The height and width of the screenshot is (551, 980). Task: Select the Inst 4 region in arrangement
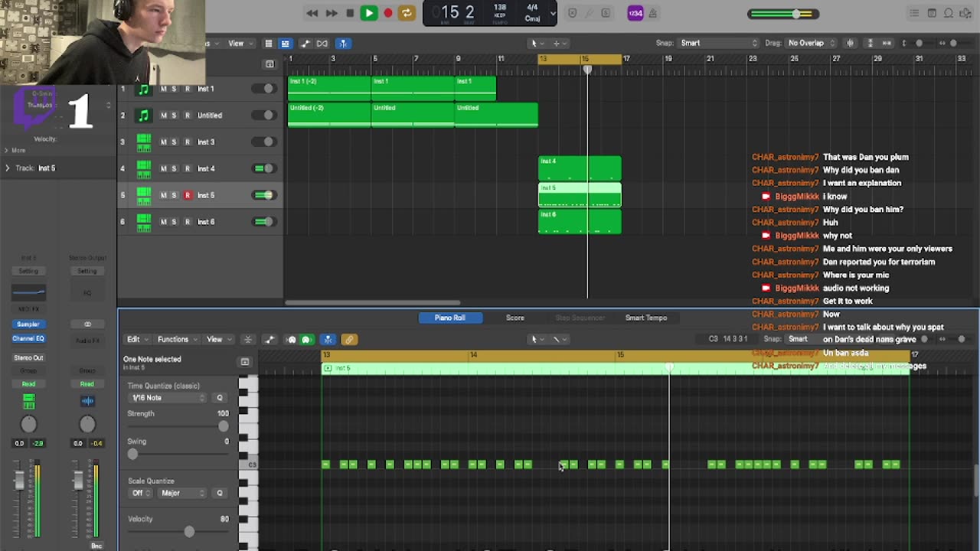pos(580,168)
